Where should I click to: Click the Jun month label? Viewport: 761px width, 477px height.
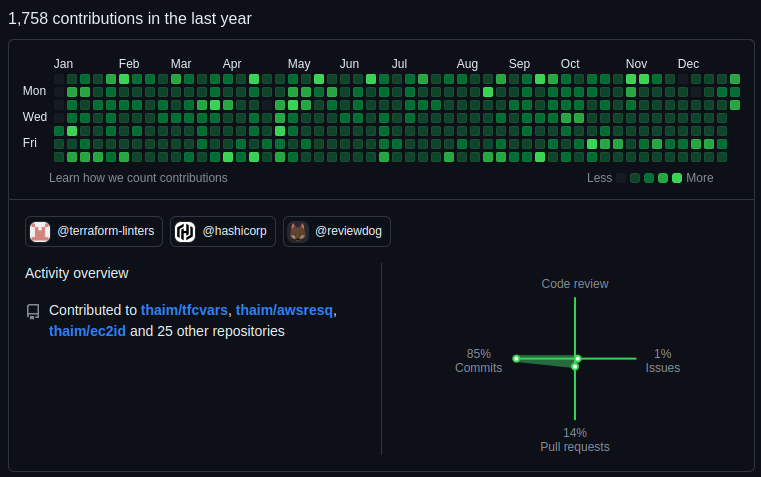tap(349, 64)
